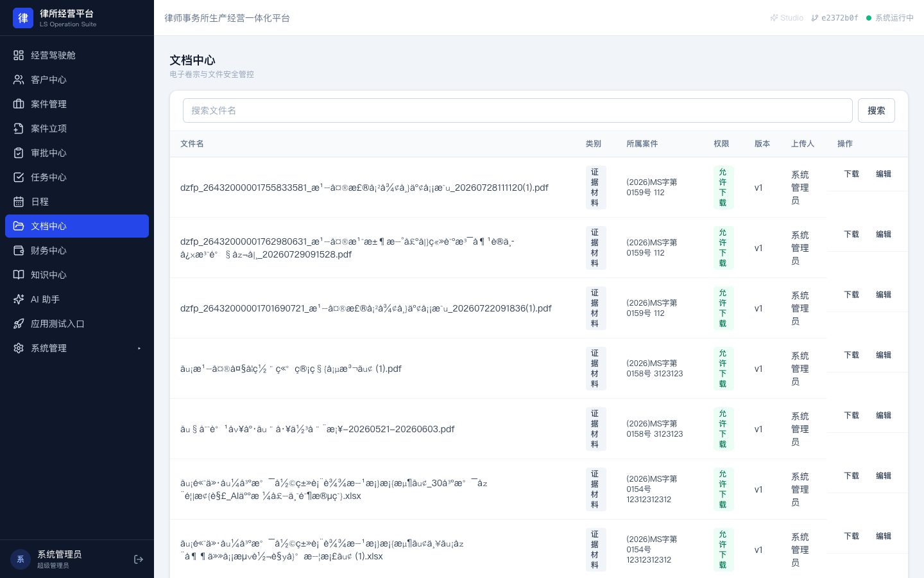Click the 搜索文件名 search field
924x578 pixels.
click(x=518, y=110)
